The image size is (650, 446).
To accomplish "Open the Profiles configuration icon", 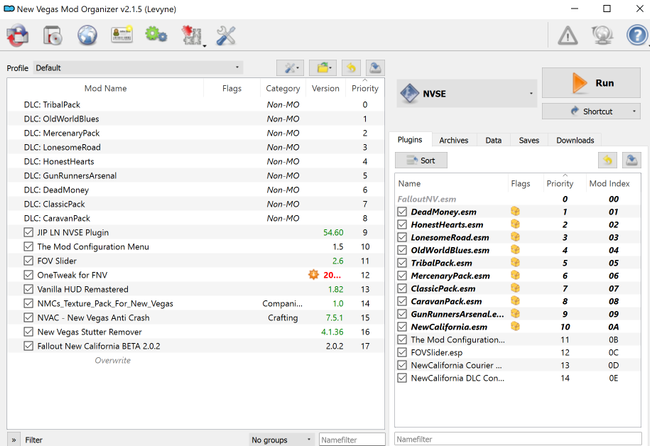I will click(53, 35).
